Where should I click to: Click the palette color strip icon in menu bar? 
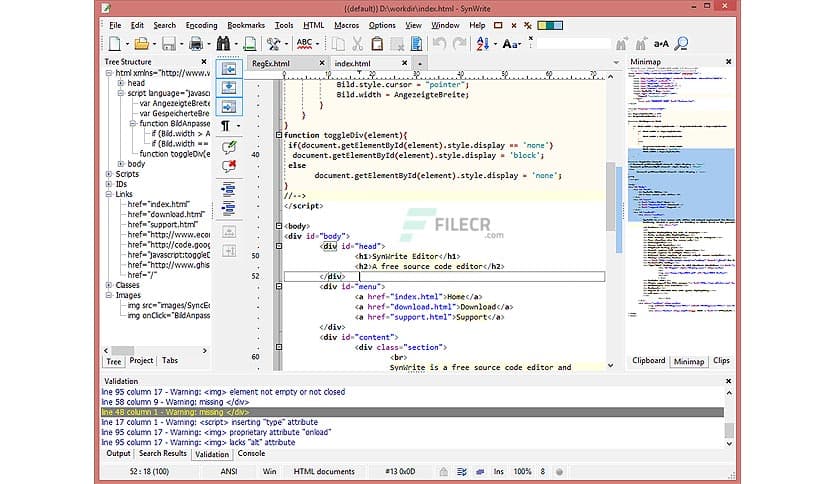tap(550, 25)
